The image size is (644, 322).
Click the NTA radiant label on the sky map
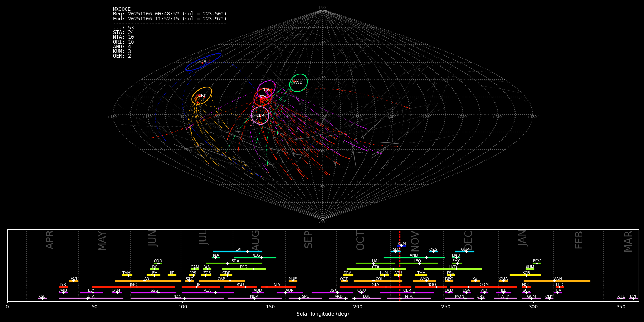(x=266, y=89)
